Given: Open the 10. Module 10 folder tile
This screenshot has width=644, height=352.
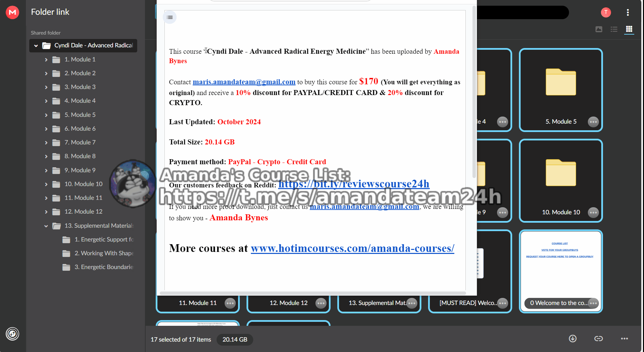Looking at the screenshot, I should 561,181.
